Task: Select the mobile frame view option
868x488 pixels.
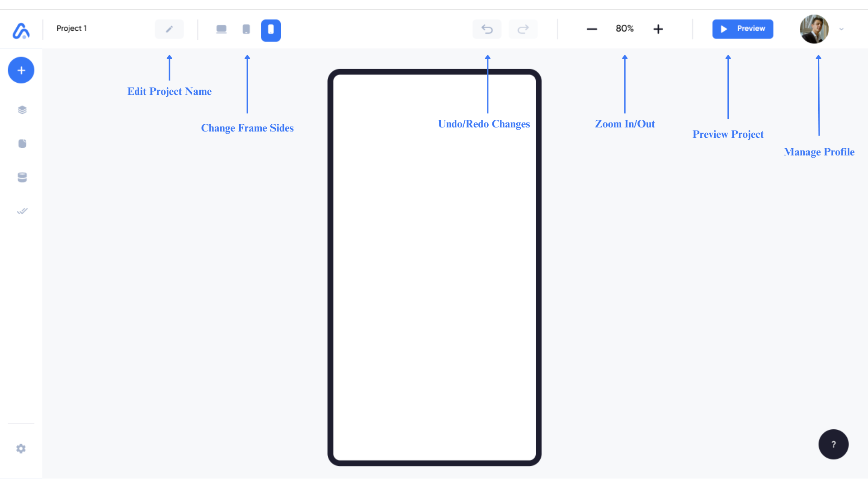Action: 271,28
